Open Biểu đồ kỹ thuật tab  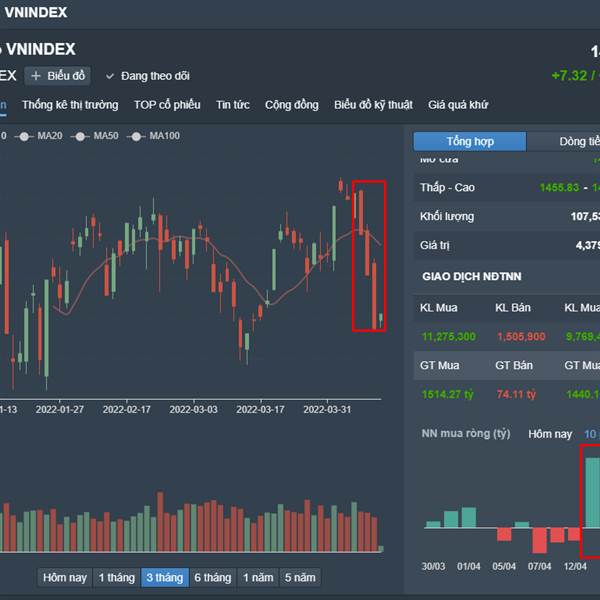point(373,105)
